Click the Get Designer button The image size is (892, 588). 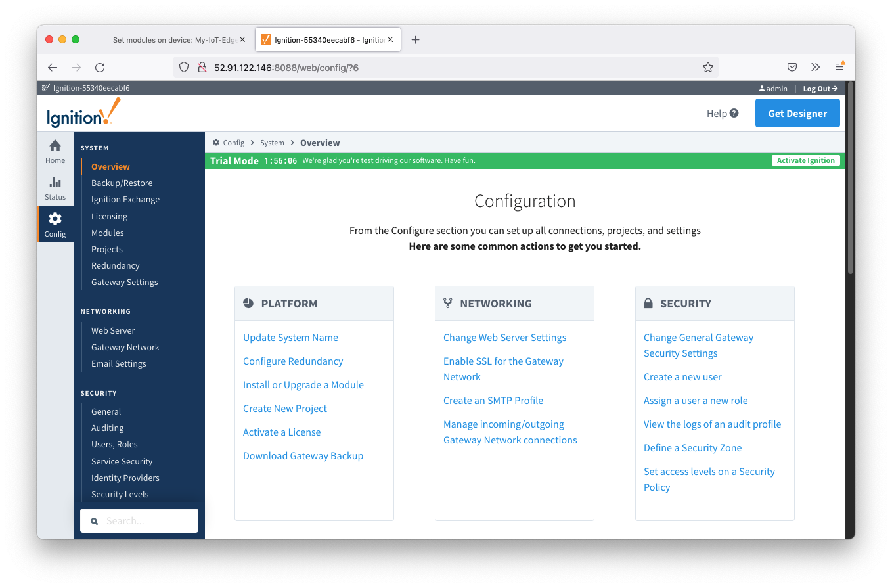(x=797, y=113)
